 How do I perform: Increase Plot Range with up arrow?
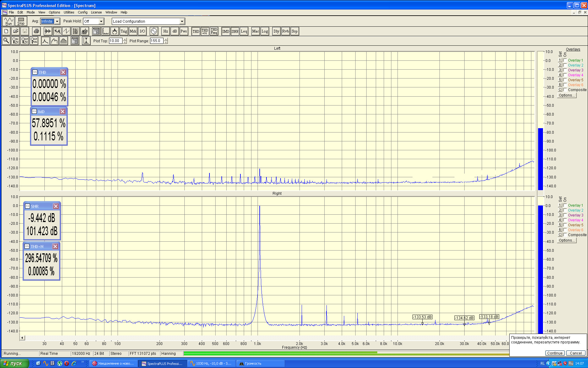pyautogui.click(x=166, y=40)
